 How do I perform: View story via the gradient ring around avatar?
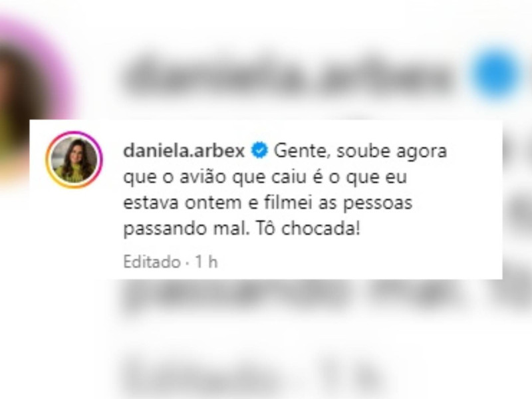pos(74,160)
